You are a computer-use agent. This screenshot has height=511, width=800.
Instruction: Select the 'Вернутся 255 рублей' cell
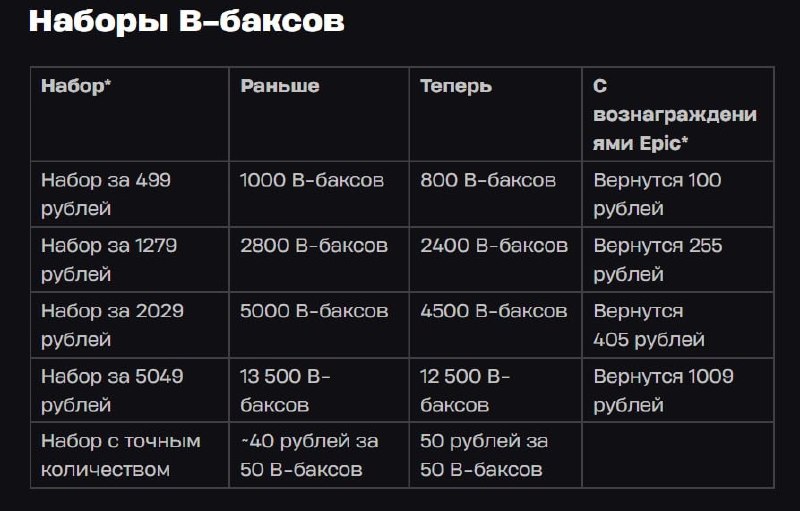(x=658, y=259)
